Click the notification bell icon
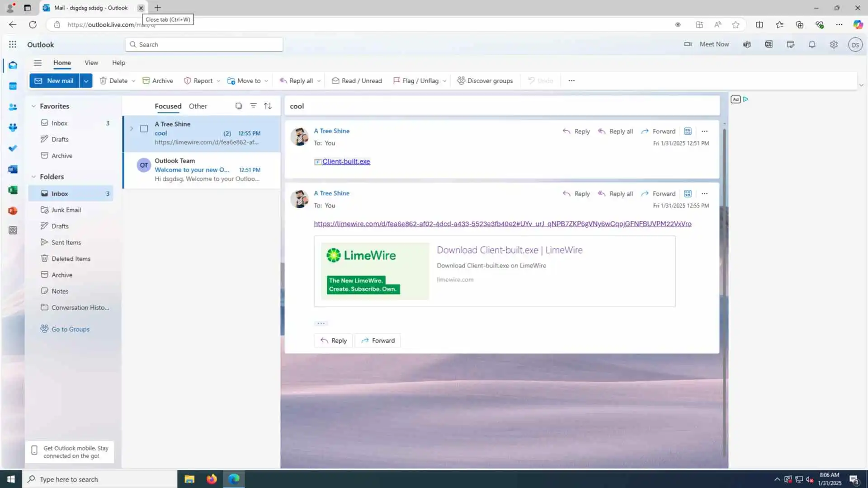Viewport: 868px width, 488px height. coord(812,44)
